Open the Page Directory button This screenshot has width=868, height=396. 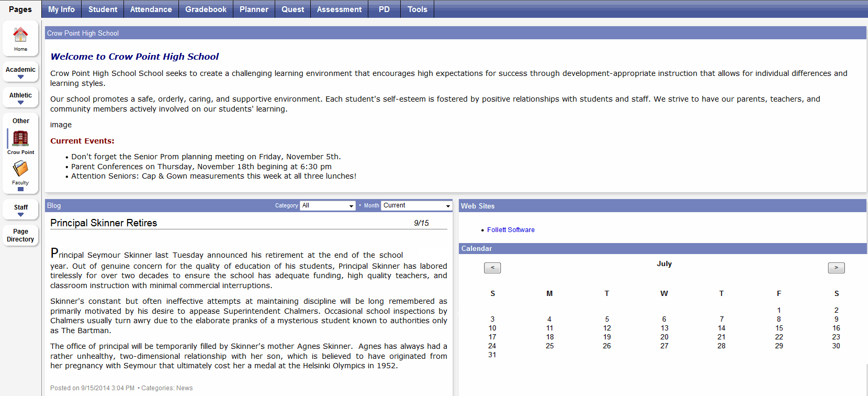tap(20, 235)
